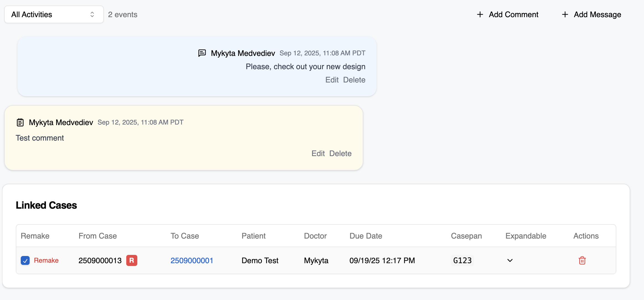Select case number 2509000013 text

click(100, 260)
